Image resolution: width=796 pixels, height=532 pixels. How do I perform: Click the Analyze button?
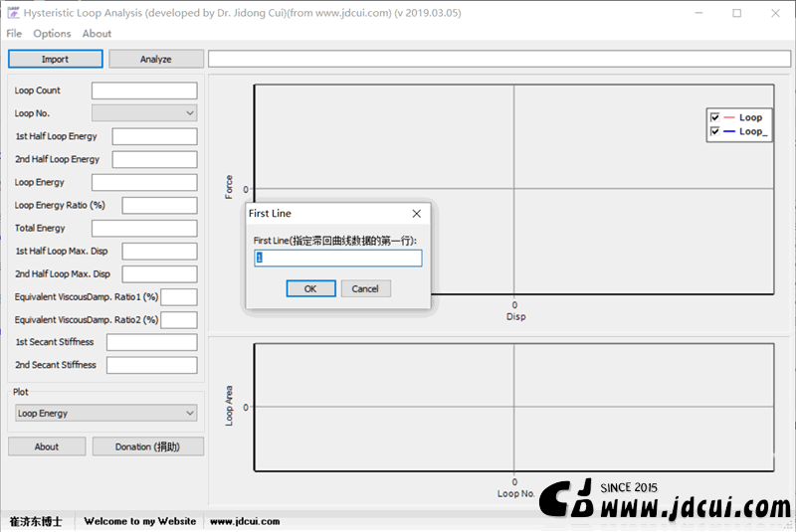tap(156, 59)
